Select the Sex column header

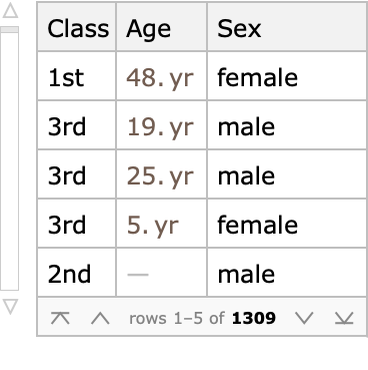(x=287, y=27)
